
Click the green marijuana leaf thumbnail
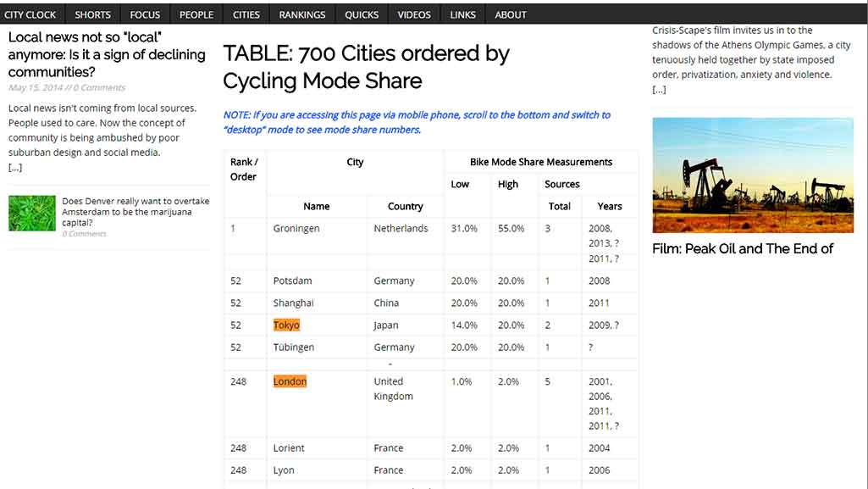[32, 213]
